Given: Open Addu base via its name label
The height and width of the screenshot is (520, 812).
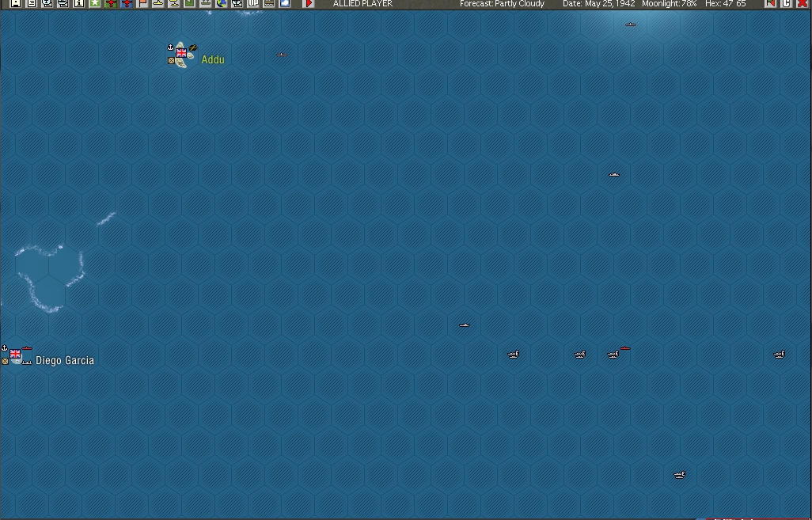Looking at the screenshot, I should click(x=212, y=59).
